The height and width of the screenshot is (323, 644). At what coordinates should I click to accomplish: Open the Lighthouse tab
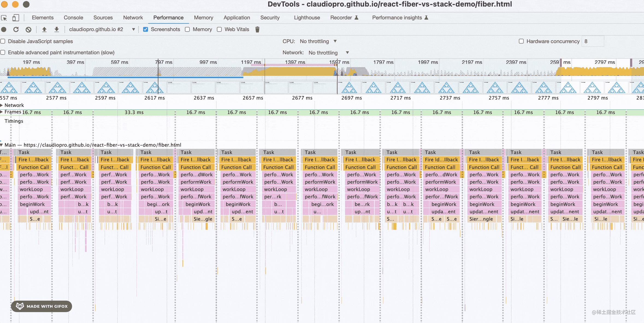(x=307, y=18)
